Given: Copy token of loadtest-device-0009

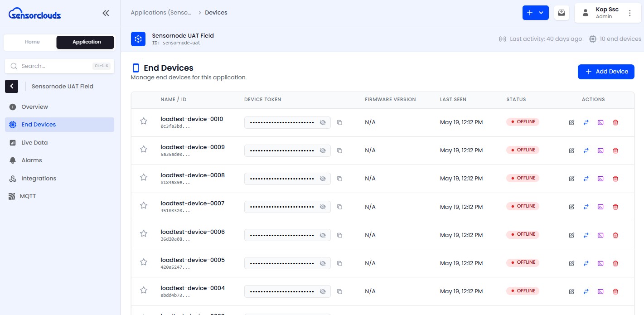Looking at the screenshot, I should (339, 150).
